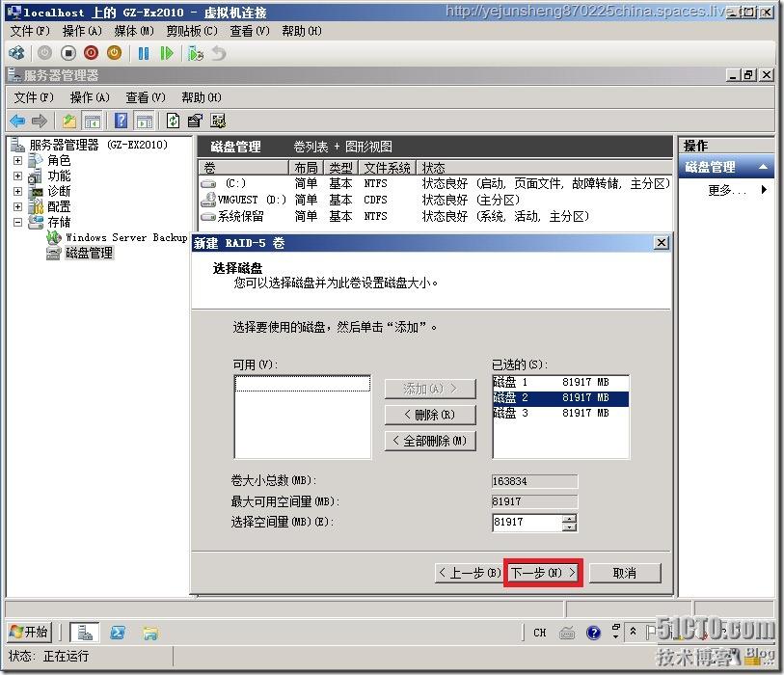
Task: Select 磁盘管理 in the left tree
Action: (x=89, y=253)
